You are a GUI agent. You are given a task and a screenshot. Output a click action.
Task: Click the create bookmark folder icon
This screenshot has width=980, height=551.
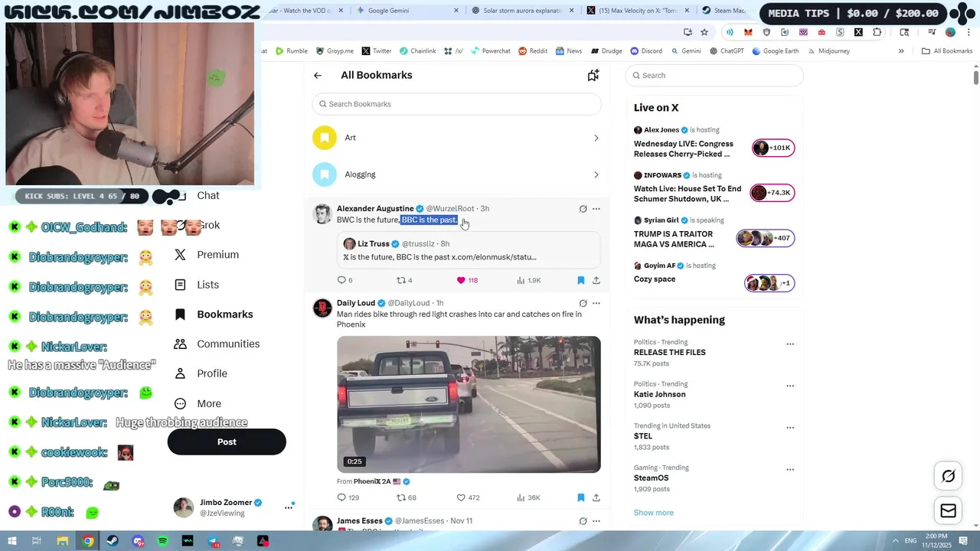[x=593, y=75]
